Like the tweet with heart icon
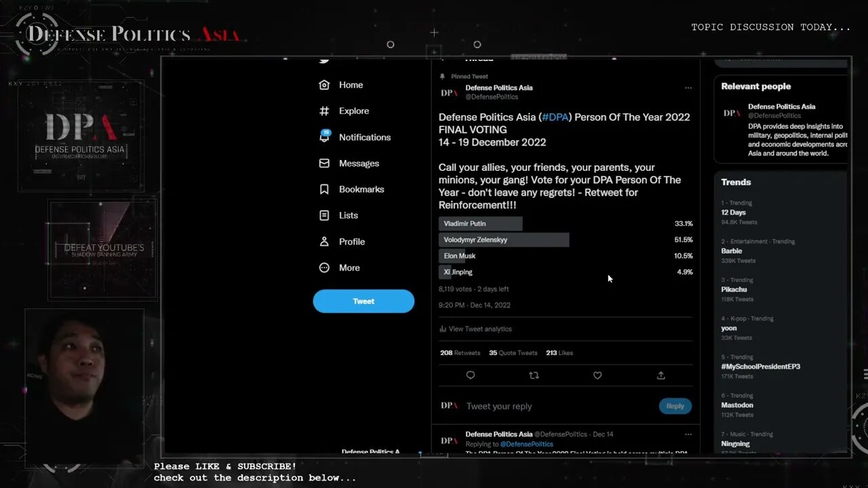This screenshot has height=488, width=868. click(597, 375)
